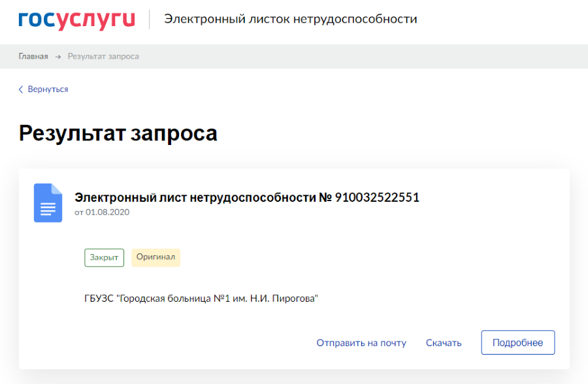Toggle the Закрыт status indicator
The height and width of the screenshot is (384, 588).
pyautogui.click(x=104, y=257)
